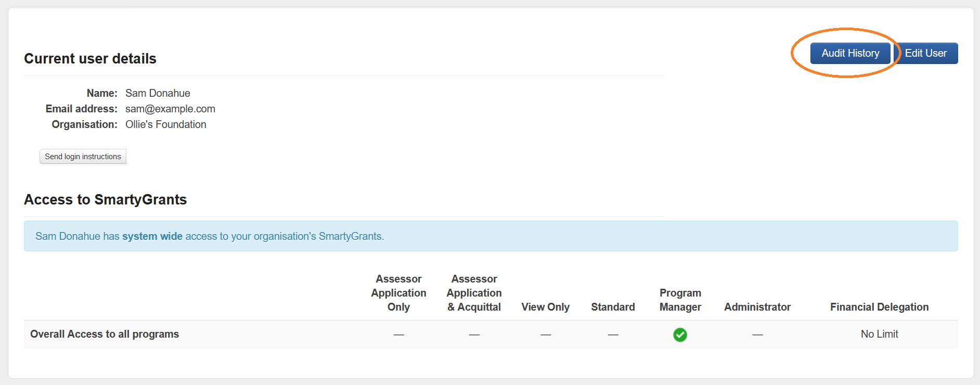Click the Edit User button
The height and width of the screenshot is (385, 980).
coord(926,53)
